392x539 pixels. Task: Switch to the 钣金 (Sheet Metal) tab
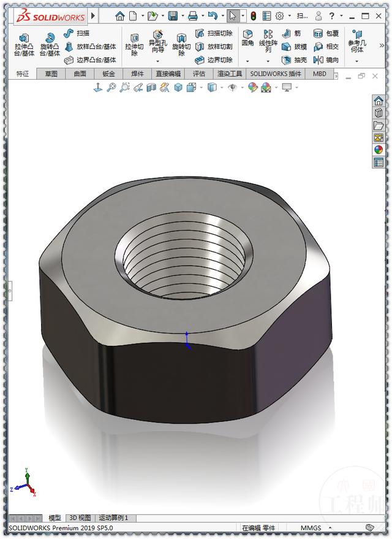(109, 74)
